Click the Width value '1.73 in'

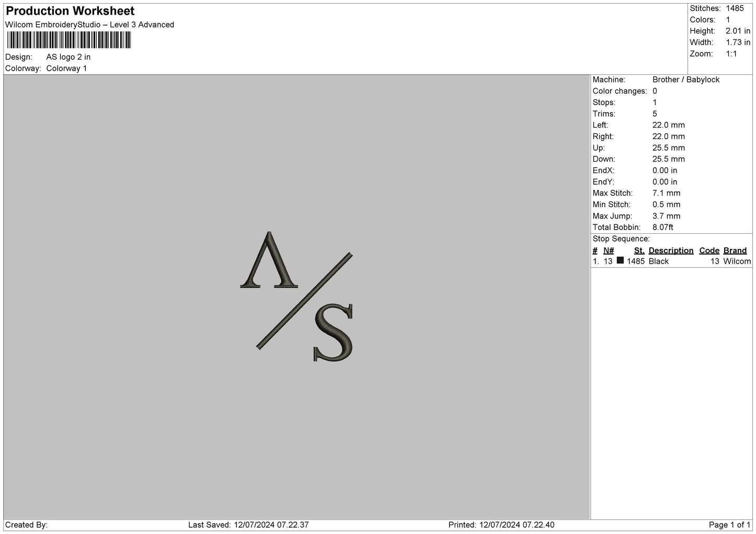[x=738, y=42]
